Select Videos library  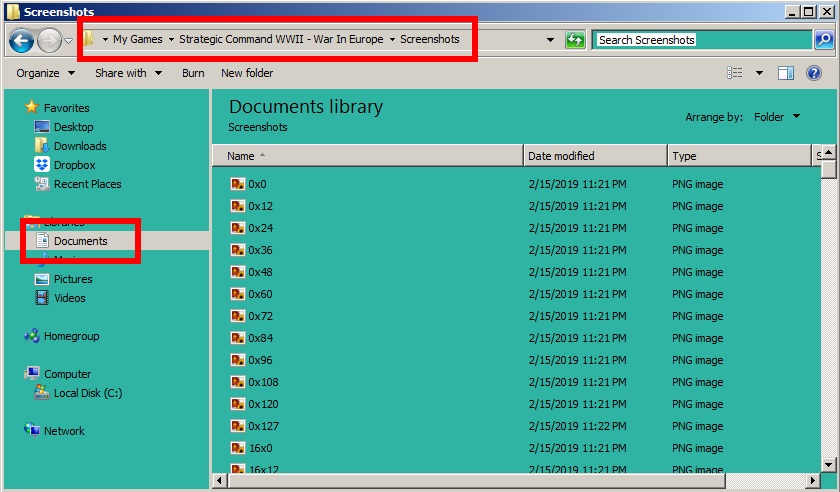tap(70, 298)
